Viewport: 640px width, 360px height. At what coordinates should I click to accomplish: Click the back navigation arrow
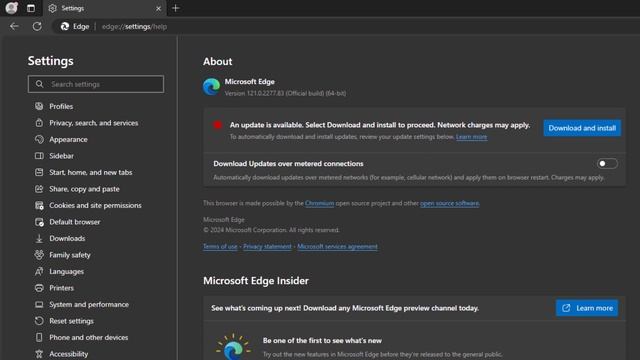tap(14, 27)
